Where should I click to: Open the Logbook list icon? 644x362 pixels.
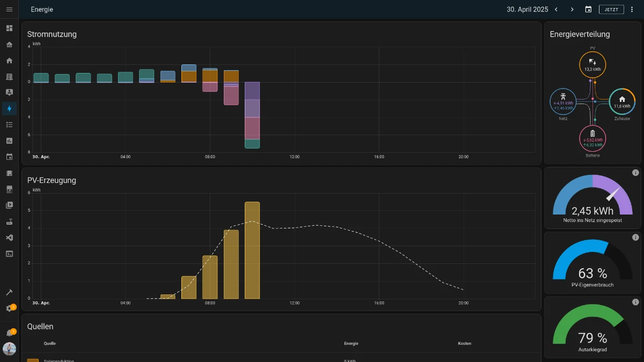click(9, 124)
